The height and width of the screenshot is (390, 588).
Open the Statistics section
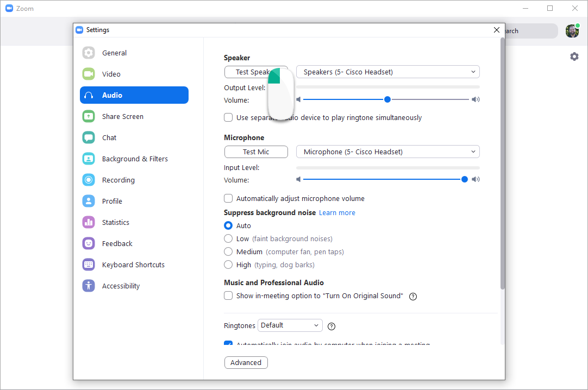[x=89, y=222]
